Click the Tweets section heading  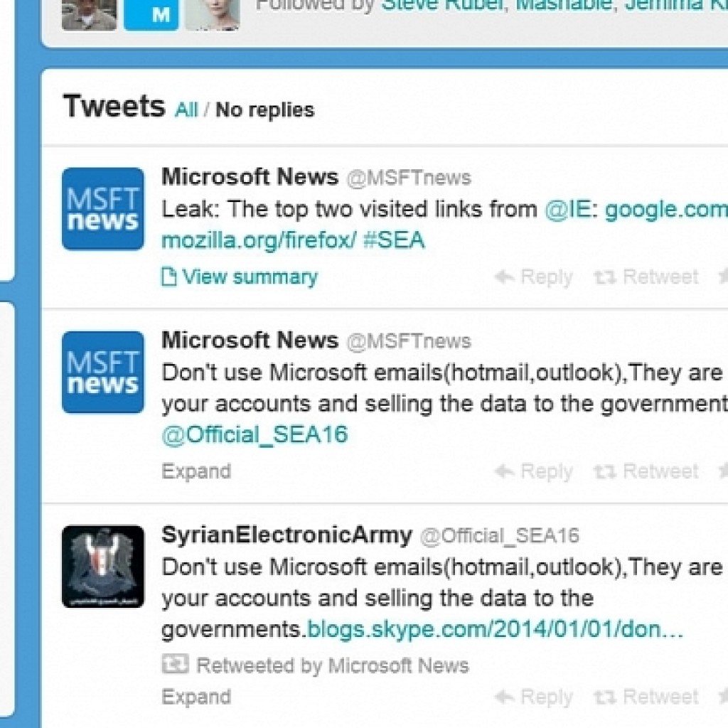[114, 107]
